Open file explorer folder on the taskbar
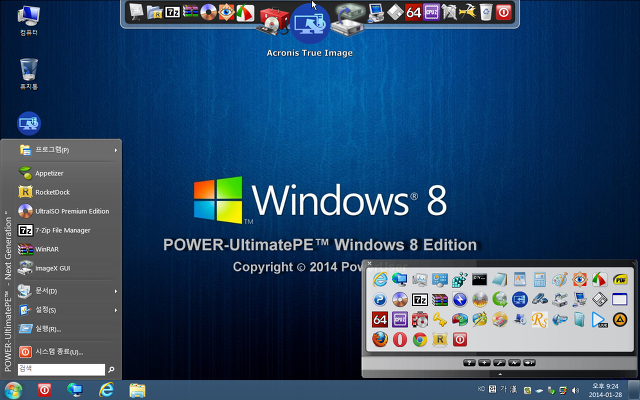This screenshot has height=400, width=640. [138, 391]
